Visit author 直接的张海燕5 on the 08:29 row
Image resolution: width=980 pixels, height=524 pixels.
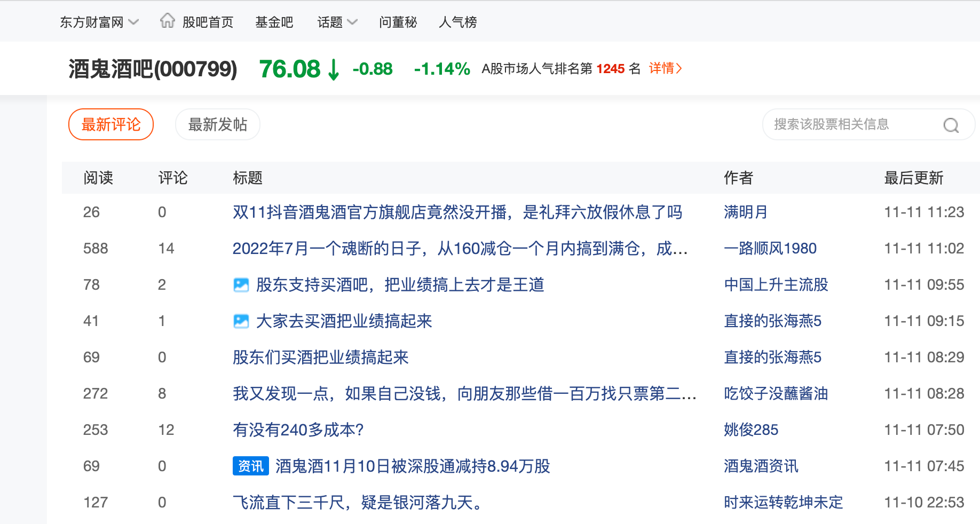coord(772,358)
